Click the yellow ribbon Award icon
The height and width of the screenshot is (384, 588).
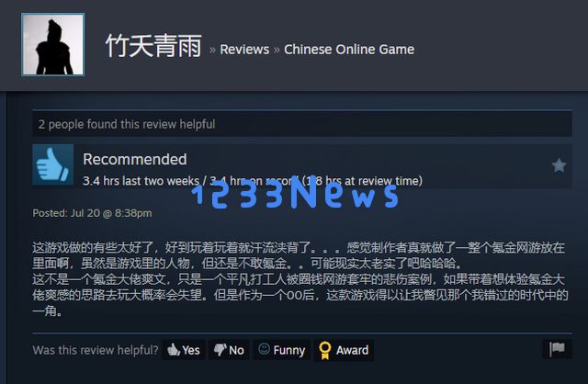tap(324, 350)
